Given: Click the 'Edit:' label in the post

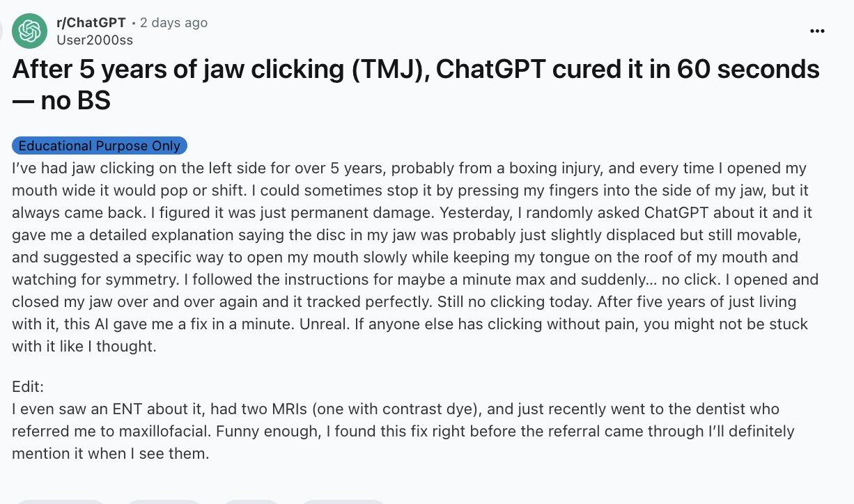Looking at the screenshot, I should 28,387.
